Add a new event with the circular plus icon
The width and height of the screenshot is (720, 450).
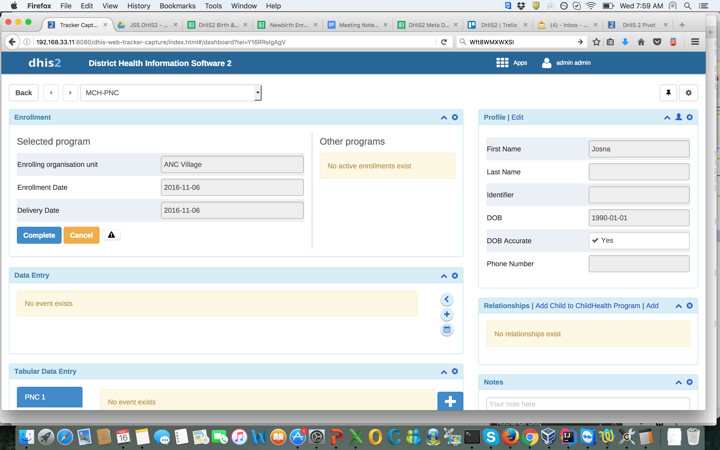447,315
